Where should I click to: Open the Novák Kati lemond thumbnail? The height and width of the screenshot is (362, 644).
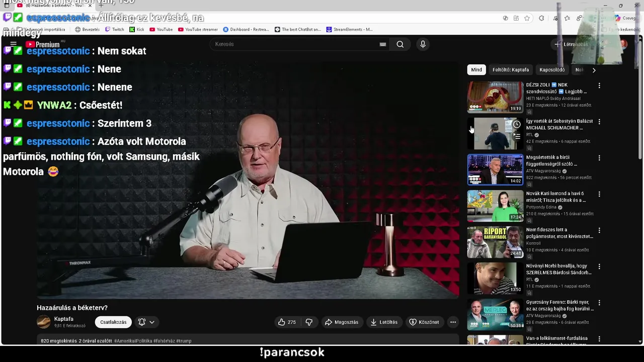pyautogui.click(x=496, y=206)
